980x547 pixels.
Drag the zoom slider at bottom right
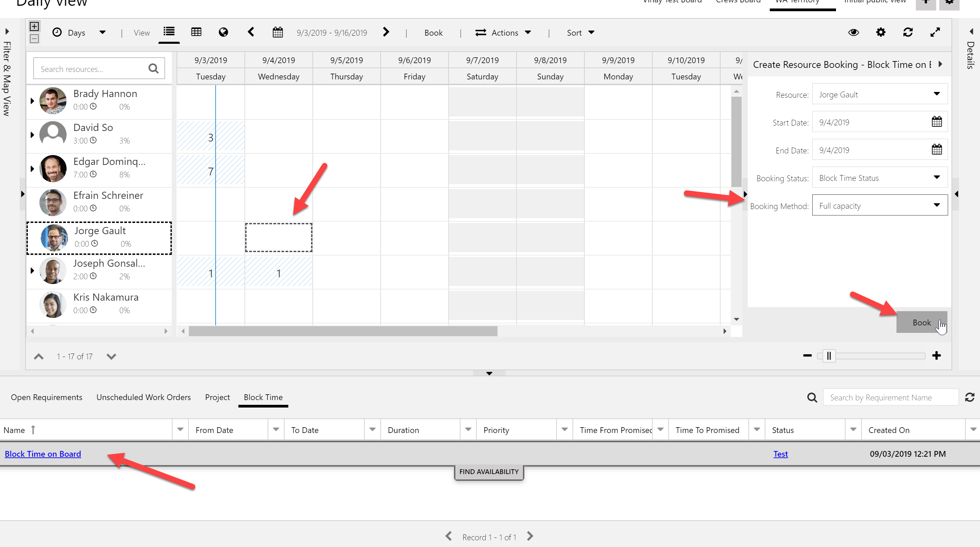tap(829, 355)
